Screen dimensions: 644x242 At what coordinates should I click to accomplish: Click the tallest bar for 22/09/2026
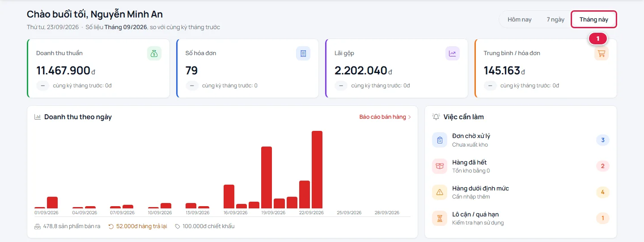317,169
